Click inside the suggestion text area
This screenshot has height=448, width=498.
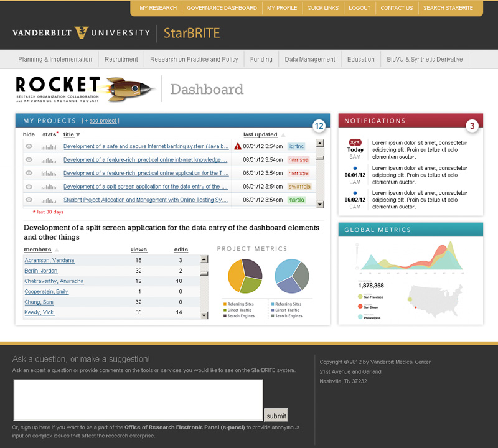tap(138, 399)
